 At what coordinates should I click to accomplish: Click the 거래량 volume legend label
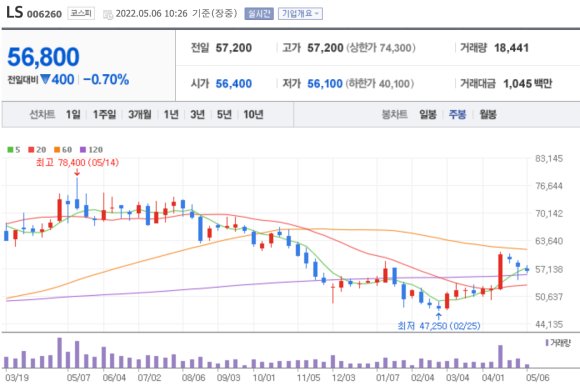560,343
